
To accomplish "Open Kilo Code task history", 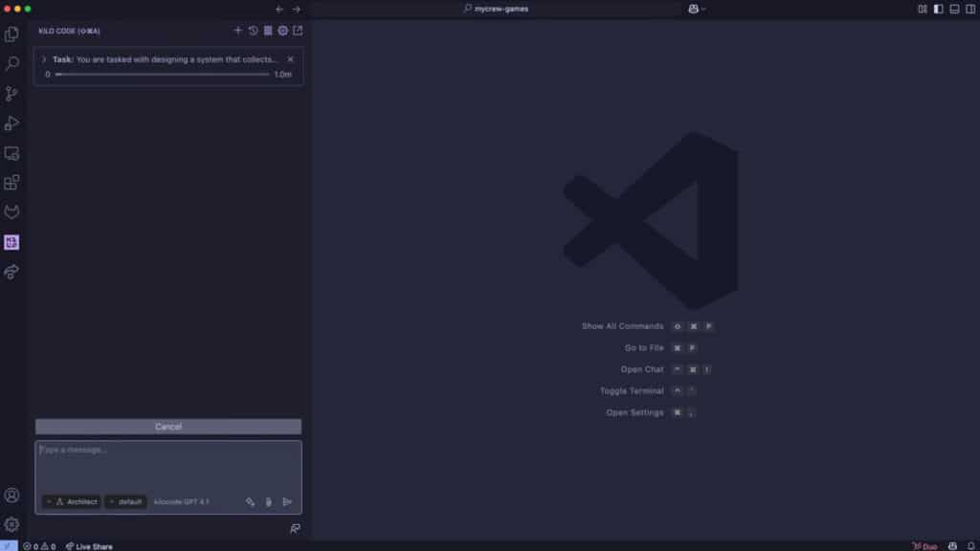I will tap(253, 31).
